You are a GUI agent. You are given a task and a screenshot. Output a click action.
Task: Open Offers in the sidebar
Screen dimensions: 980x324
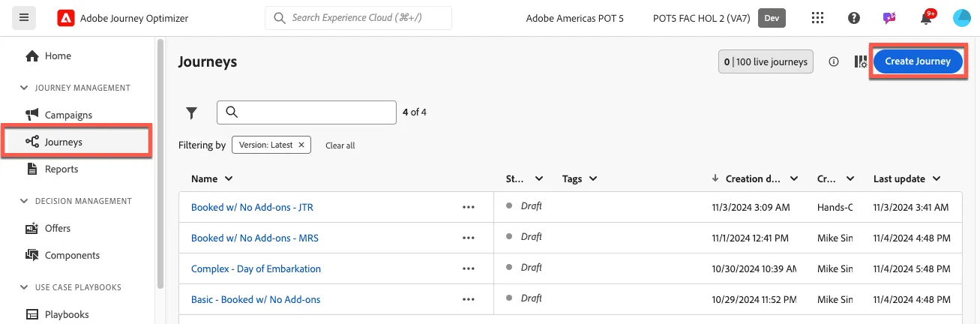point(58,228)
